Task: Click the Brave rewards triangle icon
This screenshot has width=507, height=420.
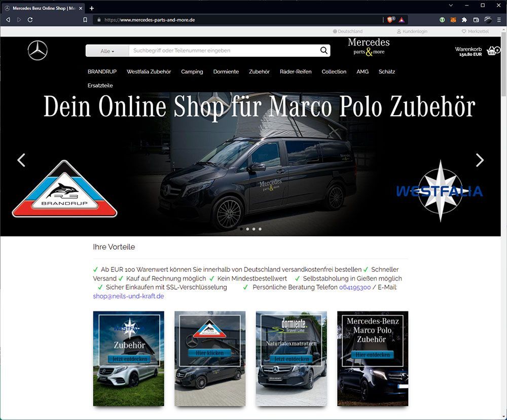Action: pyautogui.click(x=402, y=20)
